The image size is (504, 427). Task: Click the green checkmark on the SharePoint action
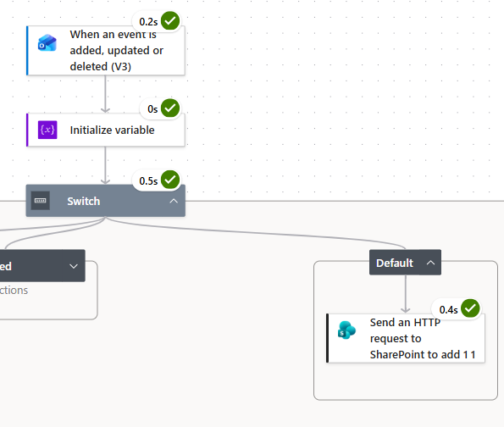(x=470, y=308)
